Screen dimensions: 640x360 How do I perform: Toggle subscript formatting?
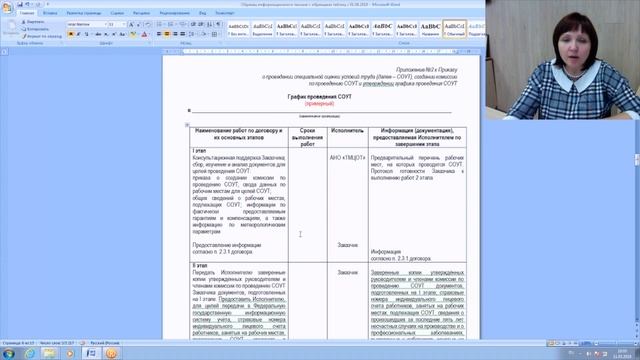point(106,34)
